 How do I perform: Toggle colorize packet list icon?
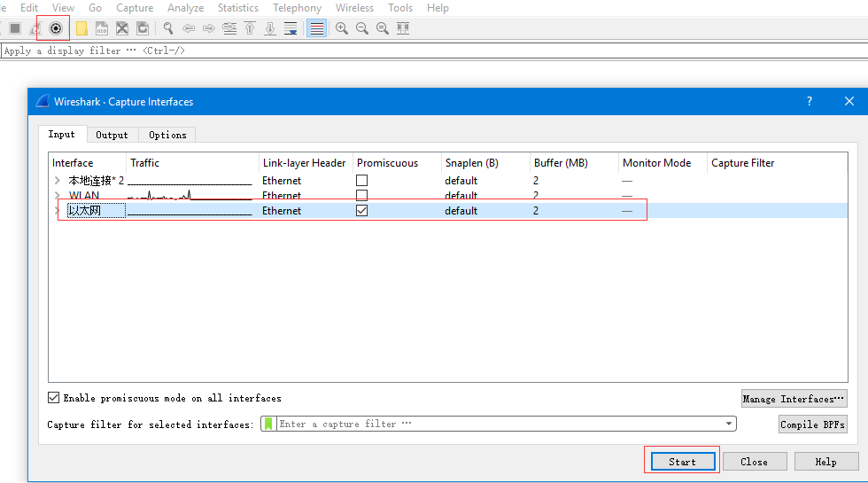tap(317, 28)
